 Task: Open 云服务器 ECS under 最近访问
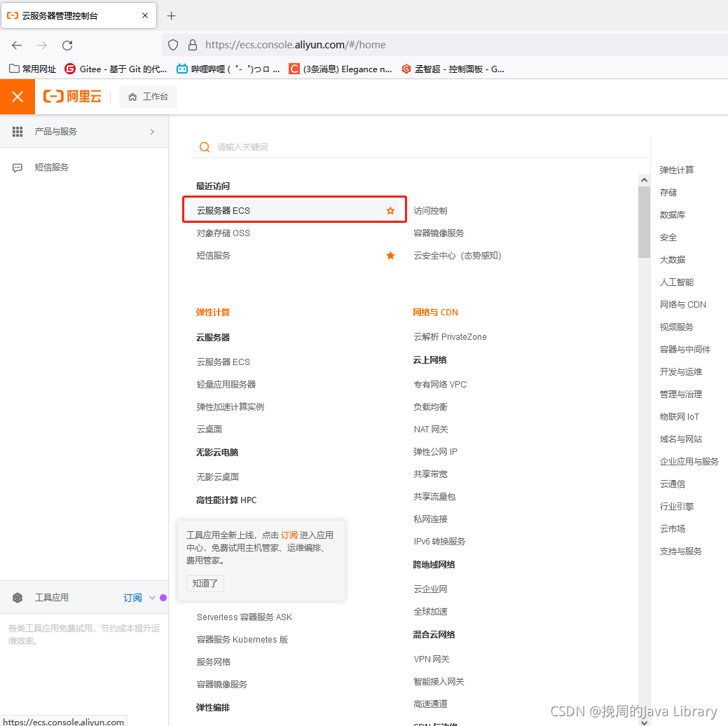coord(224,211)
